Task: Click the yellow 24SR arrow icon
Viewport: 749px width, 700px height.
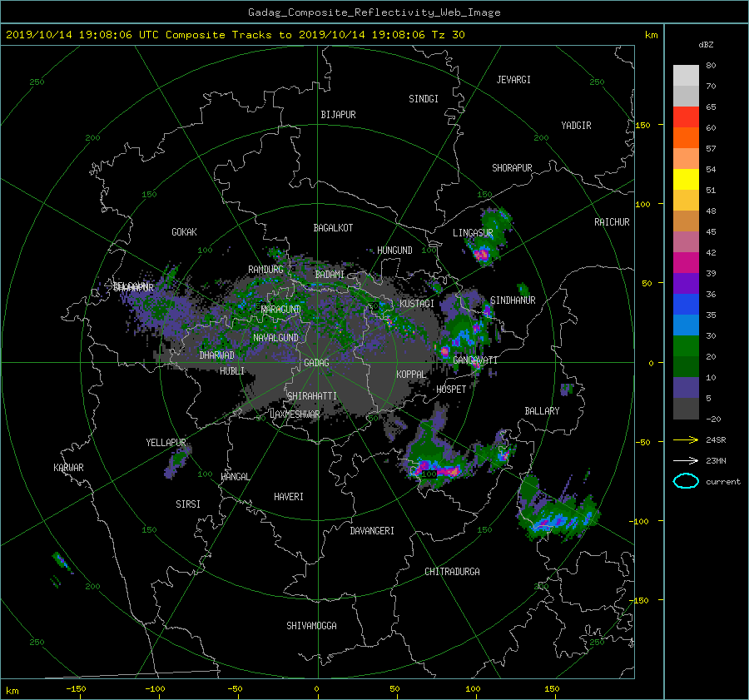Action: click(x=686, y=439)
